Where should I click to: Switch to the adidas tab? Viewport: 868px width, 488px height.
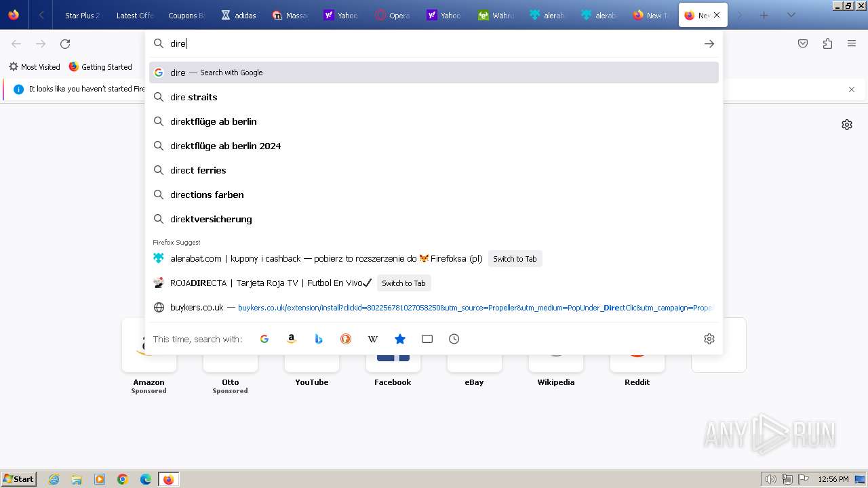pos(239,15)
